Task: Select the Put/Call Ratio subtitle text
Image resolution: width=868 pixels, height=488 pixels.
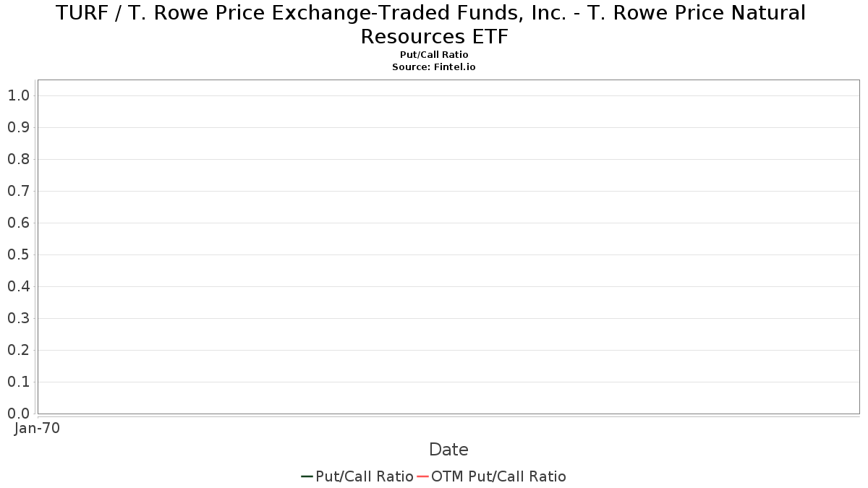Action: tap(434, 55)
